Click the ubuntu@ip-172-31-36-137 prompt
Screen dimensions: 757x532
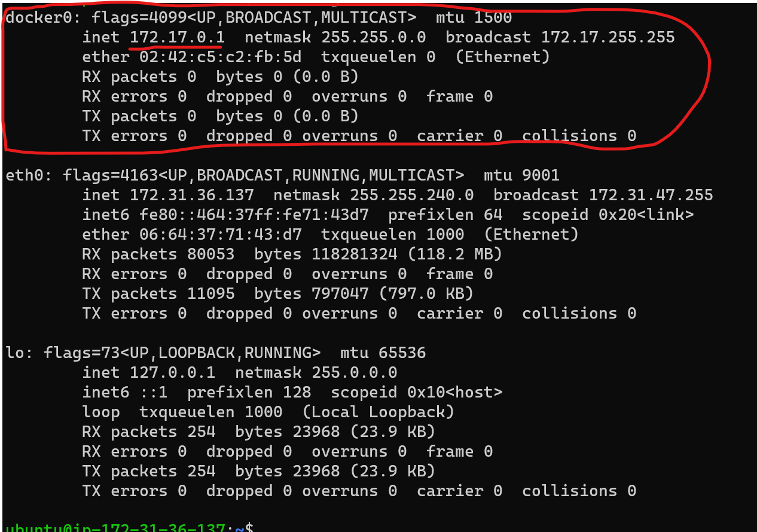[114, 525]
